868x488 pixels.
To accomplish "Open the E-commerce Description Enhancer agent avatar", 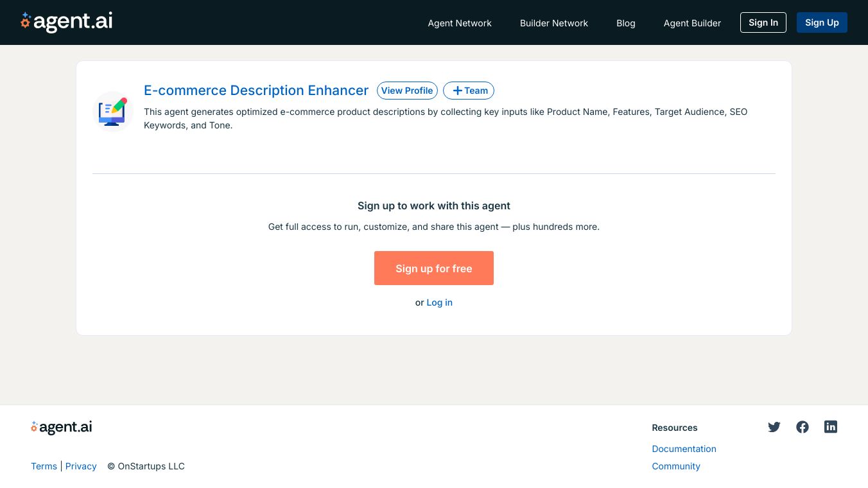I will pyautogui.click(x=113, y=112).
